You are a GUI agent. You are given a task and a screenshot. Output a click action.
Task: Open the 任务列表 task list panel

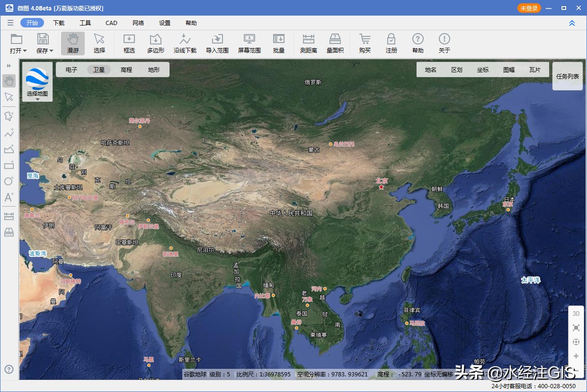point(567,76)
